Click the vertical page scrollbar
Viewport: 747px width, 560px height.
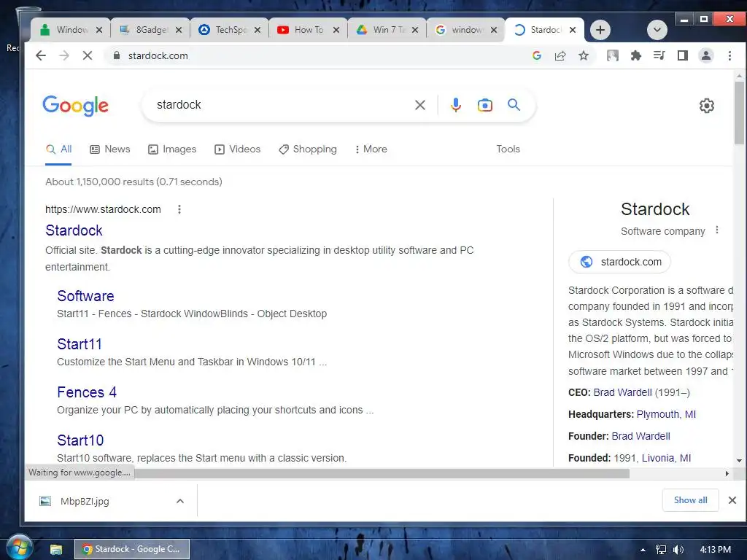739,112
